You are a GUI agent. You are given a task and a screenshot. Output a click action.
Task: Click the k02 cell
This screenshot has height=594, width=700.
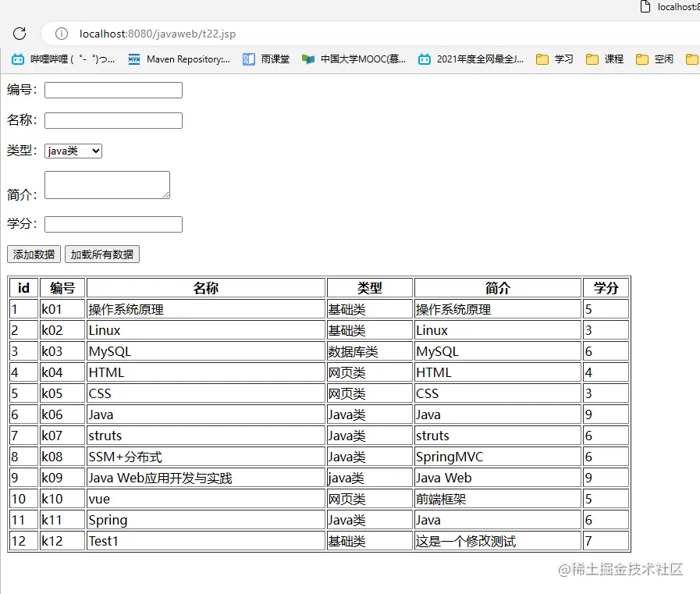point(62,330)
